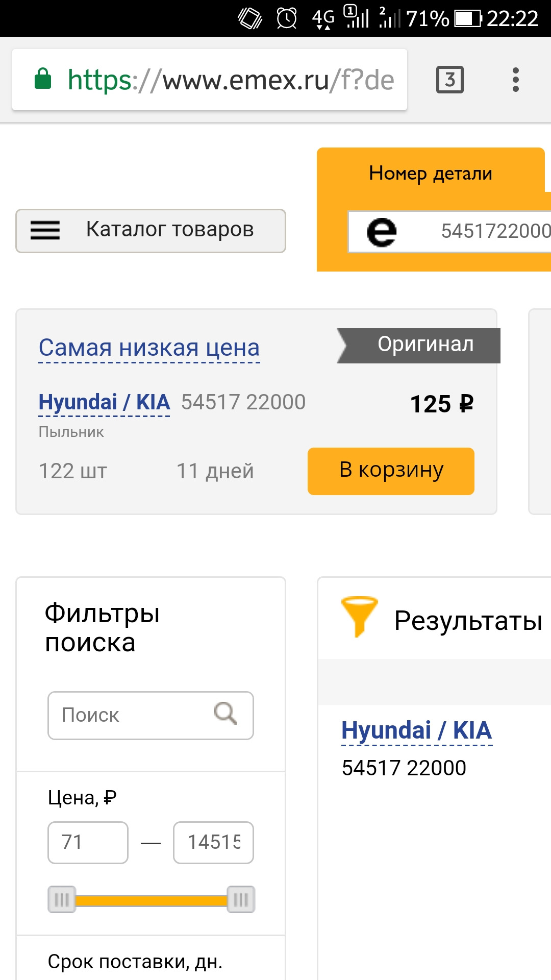Open Hyundai / KIA link under Результаты

click(416, 730)
